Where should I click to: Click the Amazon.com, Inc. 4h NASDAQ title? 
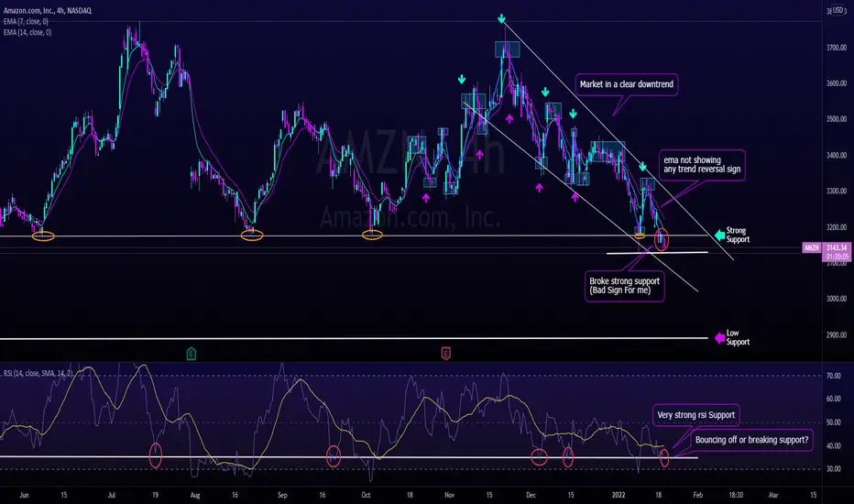47,10
